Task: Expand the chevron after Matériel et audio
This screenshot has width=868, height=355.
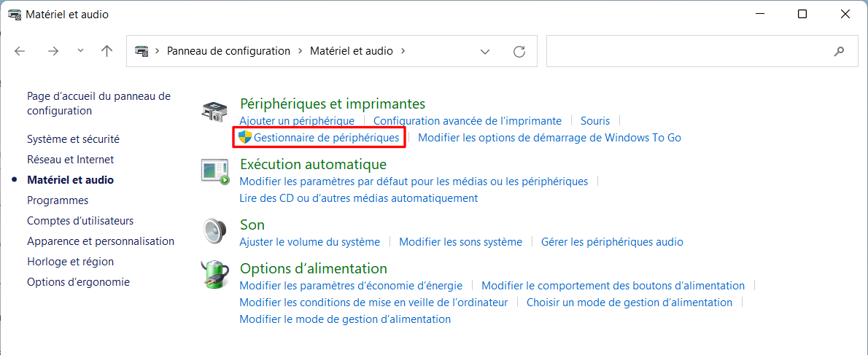Action: [403, 51]
